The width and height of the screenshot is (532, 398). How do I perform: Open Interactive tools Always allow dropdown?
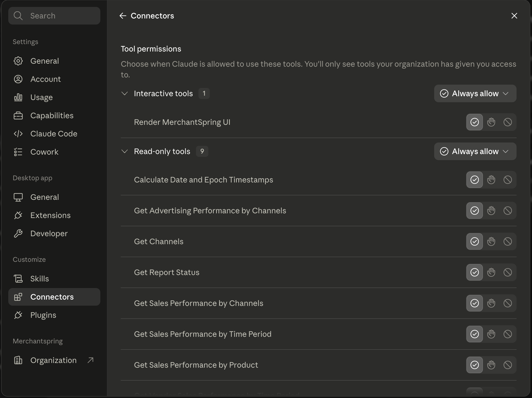(x=475, y=93)
